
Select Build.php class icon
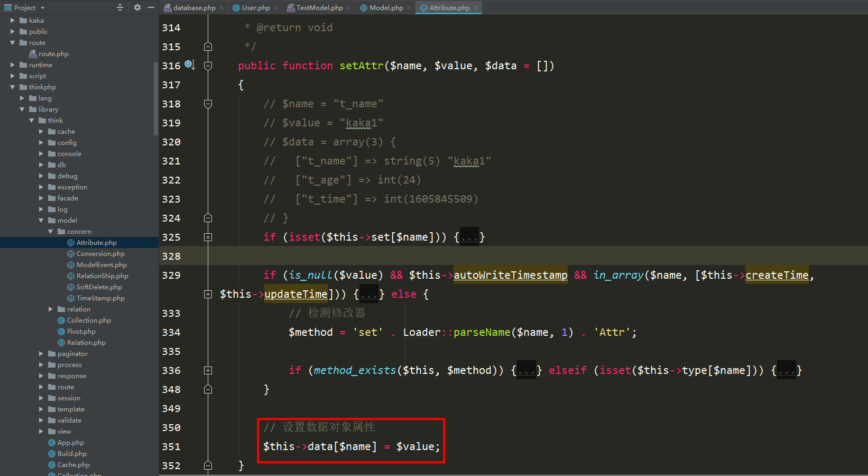[52, 453]
